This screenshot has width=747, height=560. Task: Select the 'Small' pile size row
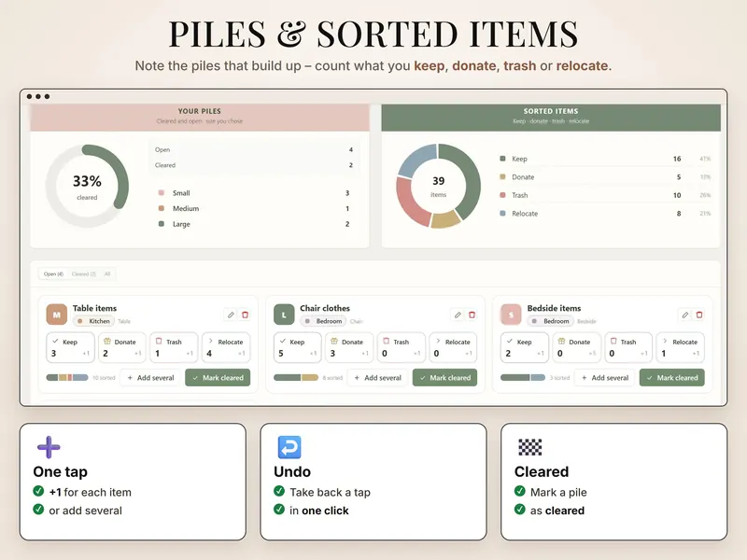[254, 193]
